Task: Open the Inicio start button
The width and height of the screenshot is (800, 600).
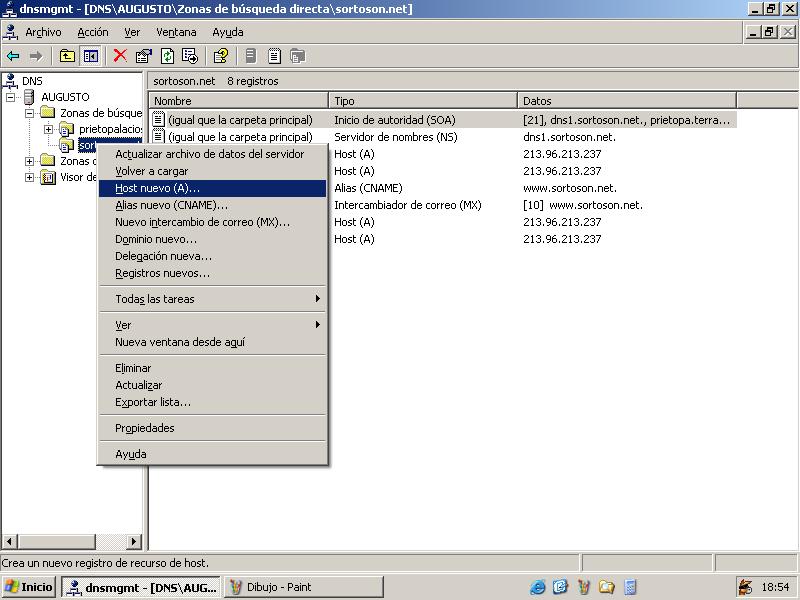Action: [x=29, y=587]
